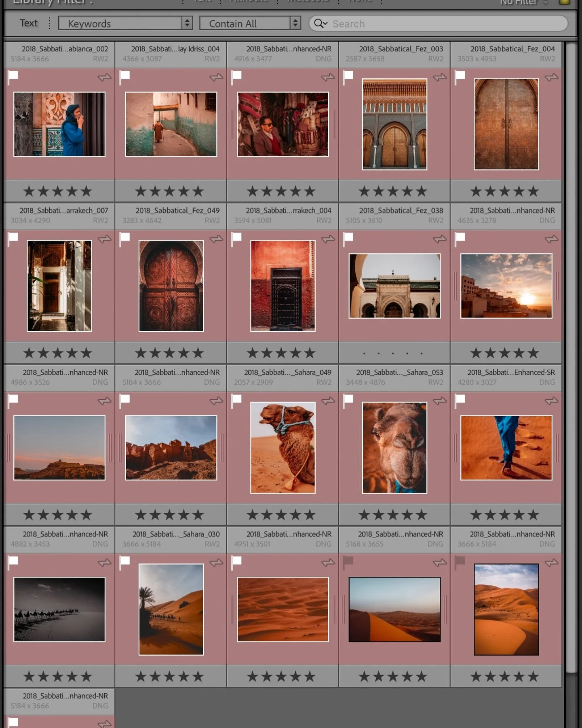The image size is (582, 728).
Task: Click the arrow badge on Fez_004 cell
Action: tap(552, 77)
